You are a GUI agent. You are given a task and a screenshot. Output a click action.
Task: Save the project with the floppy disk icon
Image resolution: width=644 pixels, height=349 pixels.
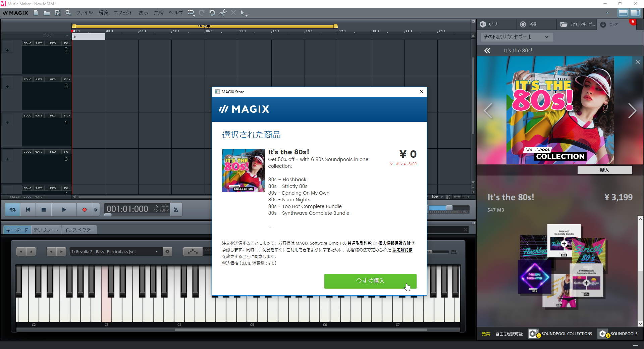coord(57,13)
